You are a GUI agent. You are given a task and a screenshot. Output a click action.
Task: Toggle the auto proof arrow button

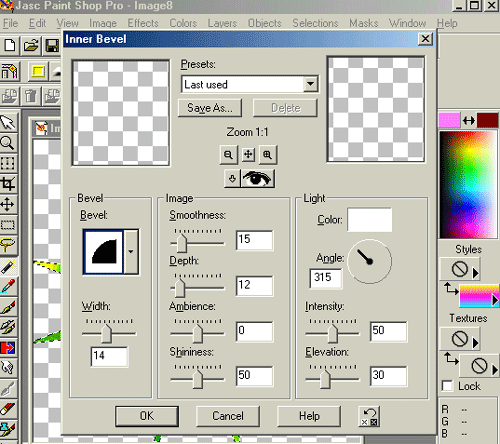[232, 178]
